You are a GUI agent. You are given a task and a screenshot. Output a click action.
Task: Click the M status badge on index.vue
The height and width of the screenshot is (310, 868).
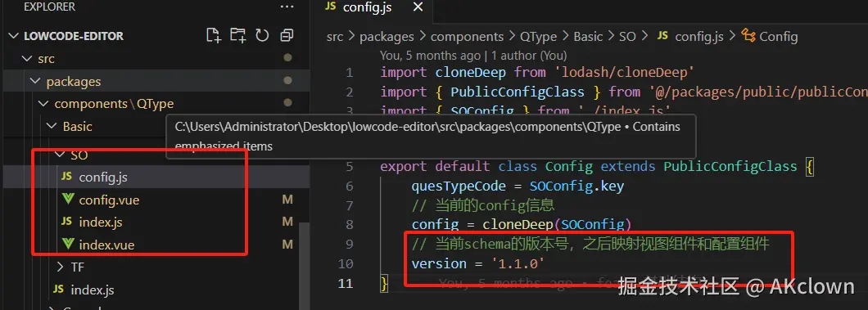287,245
